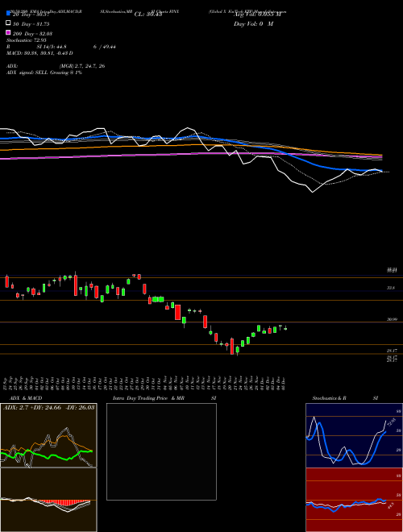
Task: Click the 30.99 price axis label
Action: point(392,319)
